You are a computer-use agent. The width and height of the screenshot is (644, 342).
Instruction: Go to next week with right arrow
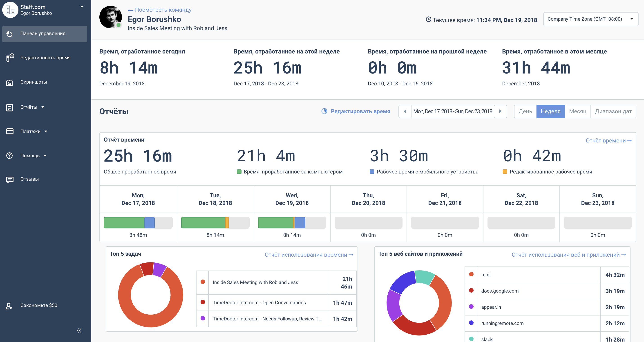pos(500,111)
